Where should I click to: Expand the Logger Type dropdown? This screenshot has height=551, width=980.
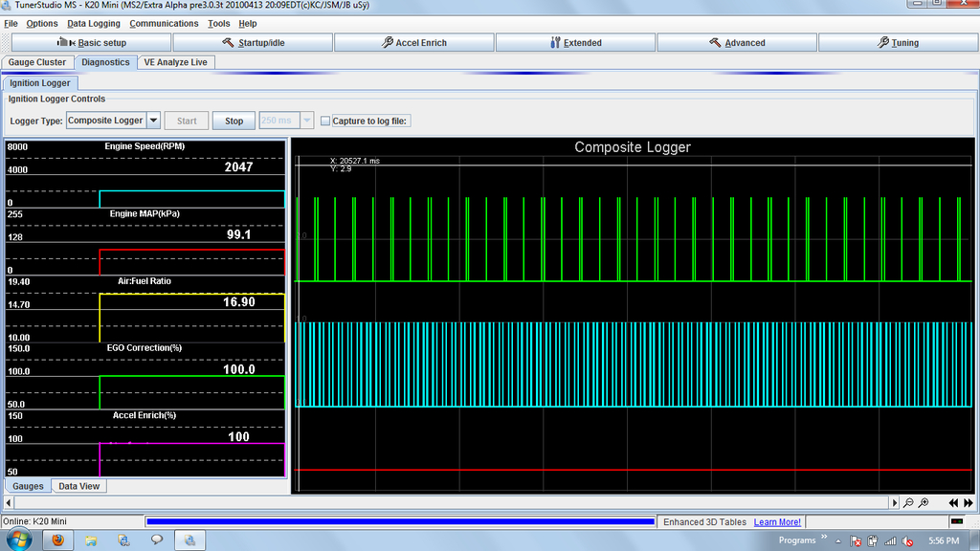(153, 121)
